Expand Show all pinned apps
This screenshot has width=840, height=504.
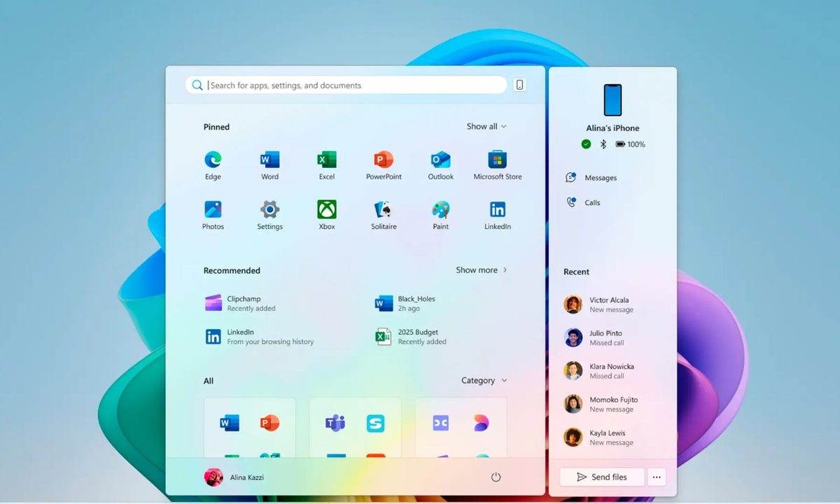pyautogui.click(x=486, y=127)
